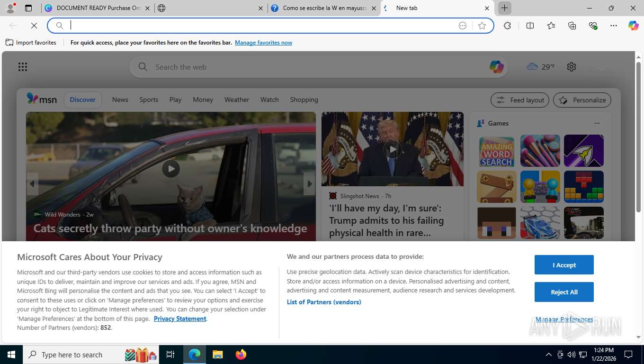Play the cats party video
644x364 pixels.
point(171,168)
